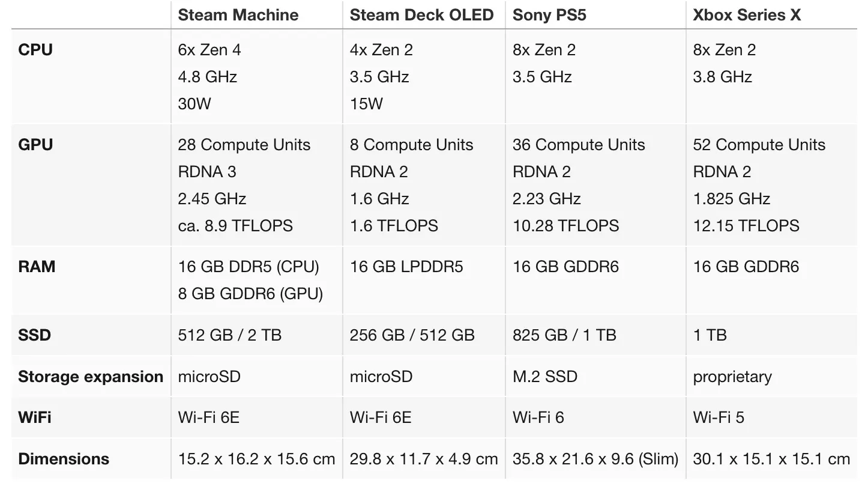Image resolution: width=868 pixels, height=483 pixels.
Task: Click the Steam Machine column header
Action: (x=238, y=15)
